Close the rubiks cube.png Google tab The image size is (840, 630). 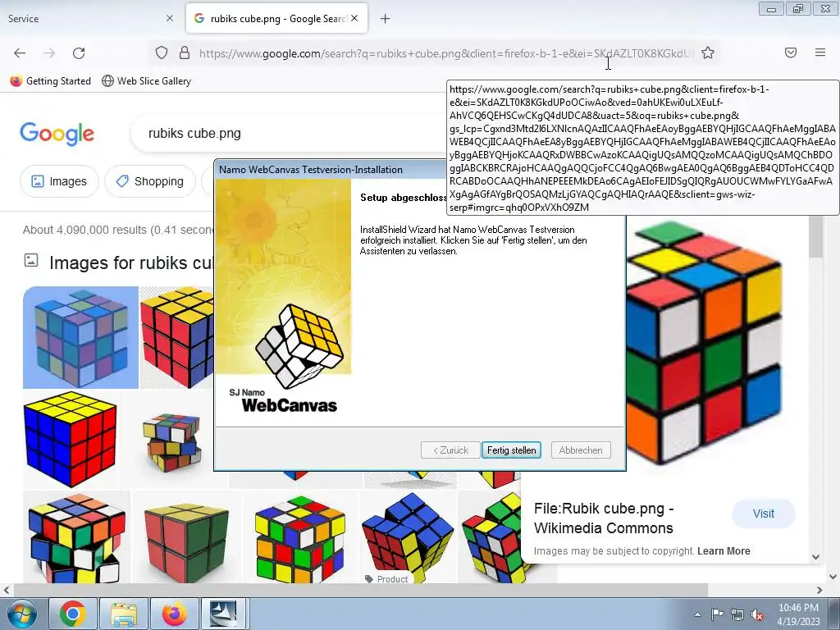coord(354,18)
